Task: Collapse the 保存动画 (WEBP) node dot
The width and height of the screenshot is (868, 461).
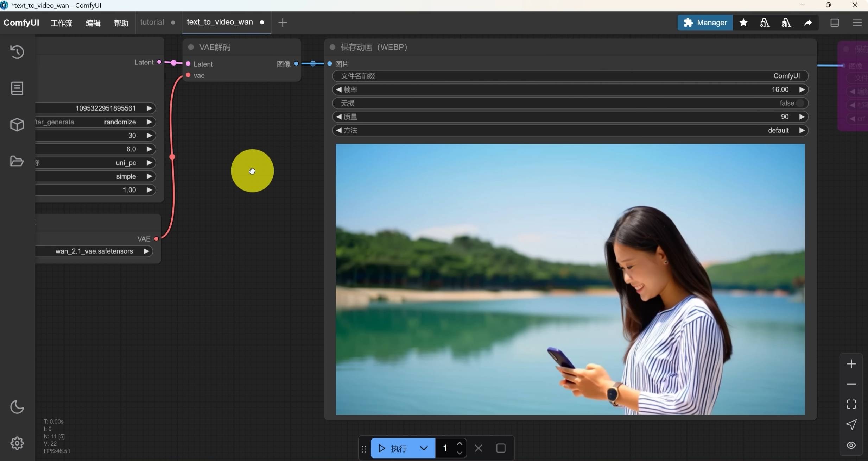Action: tap(332, 47)
